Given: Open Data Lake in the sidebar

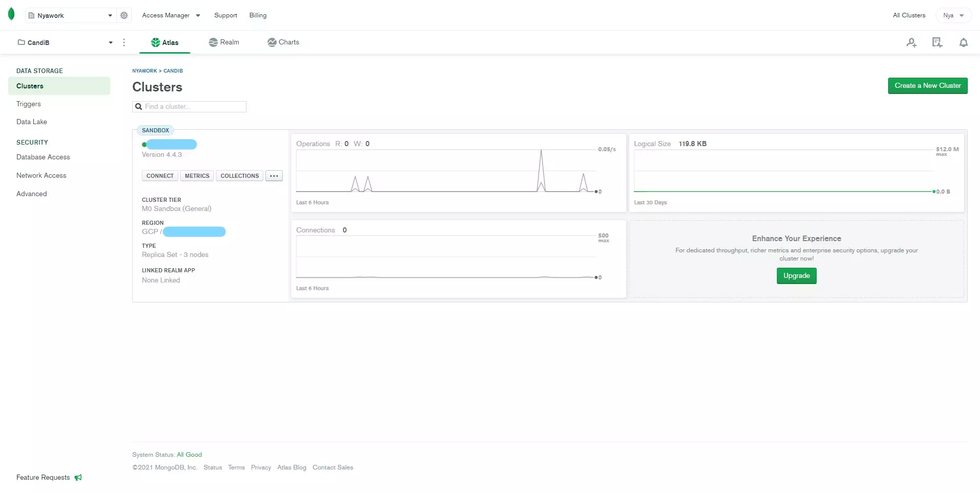Looking at the screenshot, I should point(32,122).
